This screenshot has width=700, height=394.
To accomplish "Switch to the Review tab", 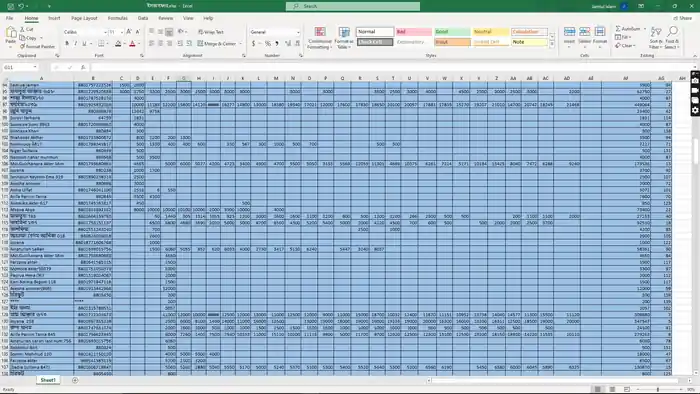I will point(166,18).
